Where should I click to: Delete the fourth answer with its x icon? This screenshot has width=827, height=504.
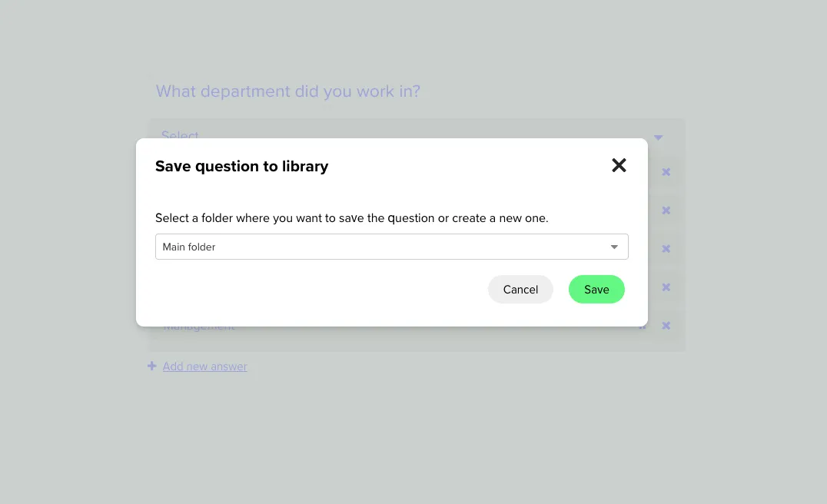[x=666, y=287]
